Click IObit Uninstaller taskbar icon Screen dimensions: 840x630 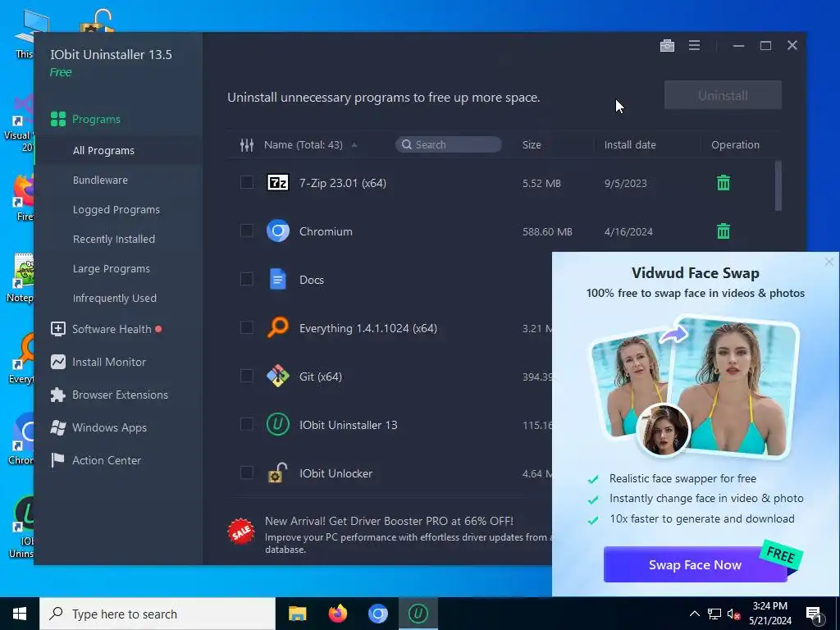tap(418, 614)
